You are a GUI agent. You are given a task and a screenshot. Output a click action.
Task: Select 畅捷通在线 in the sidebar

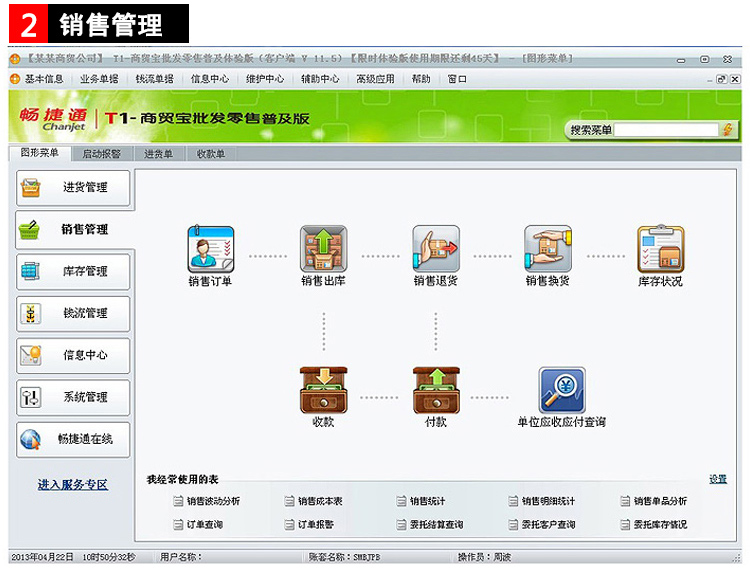pos(73,439)
